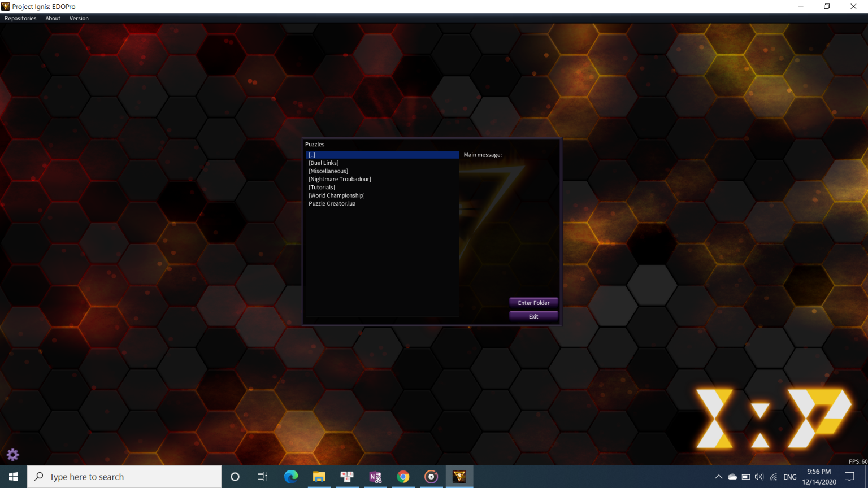Image resolution: width=868 pixels, height=488 pixels.
Task: Click the Task View taskbar icon
Action: 262,477
